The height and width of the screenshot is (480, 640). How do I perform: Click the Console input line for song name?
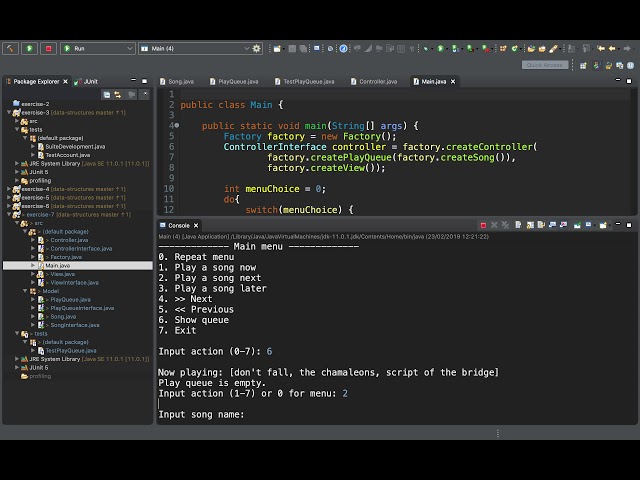click(201, 414)
